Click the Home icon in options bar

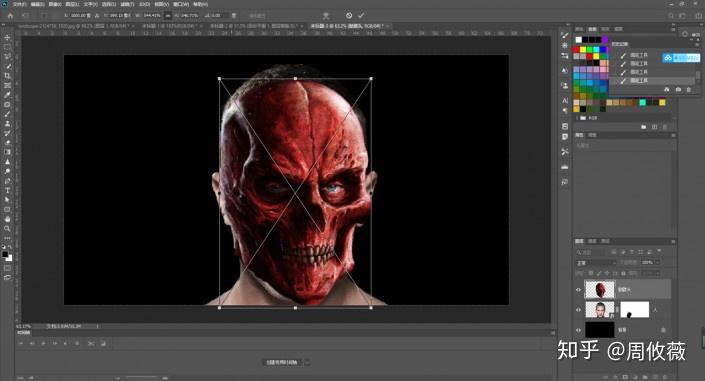(10, 15)
